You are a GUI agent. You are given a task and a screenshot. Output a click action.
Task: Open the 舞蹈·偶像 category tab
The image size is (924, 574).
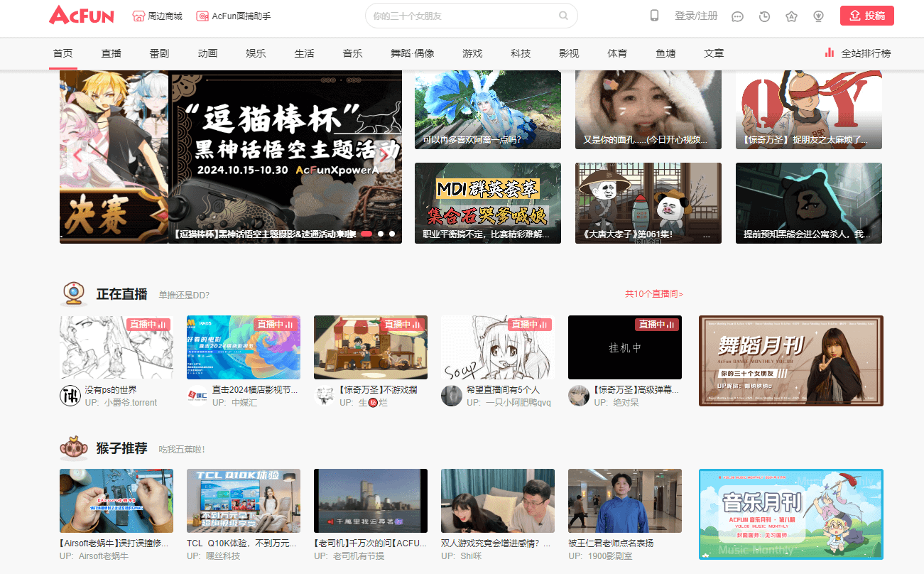(x=412, y=53)
